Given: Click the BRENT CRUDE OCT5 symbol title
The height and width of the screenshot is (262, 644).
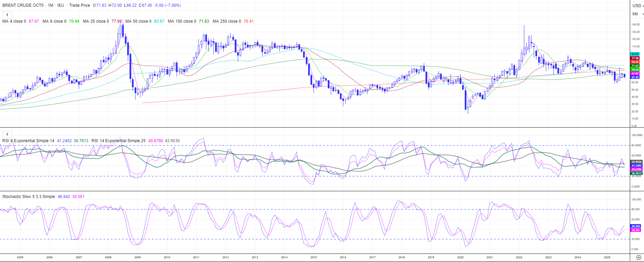Looking at the screenshot, I should pyautogui.click(x=23, y=5).
